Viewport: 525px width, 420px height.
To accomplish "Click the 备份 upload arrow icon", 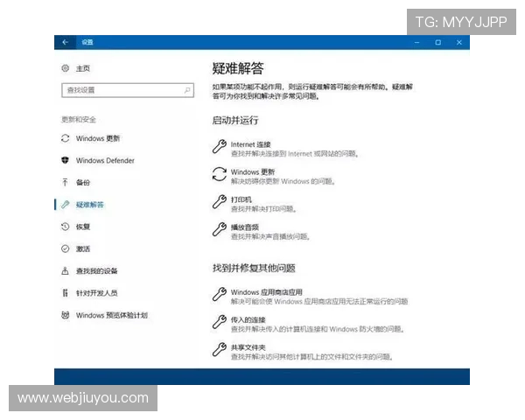I will coord(66,182).
